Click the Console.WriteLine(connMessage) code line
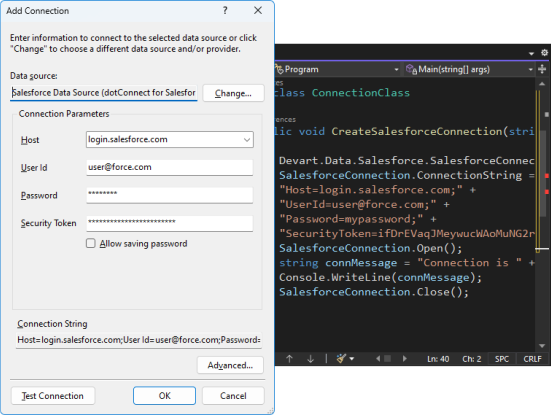Image resolution: width=551 pixels, height=415 pixels. click(x=380, y=277)
